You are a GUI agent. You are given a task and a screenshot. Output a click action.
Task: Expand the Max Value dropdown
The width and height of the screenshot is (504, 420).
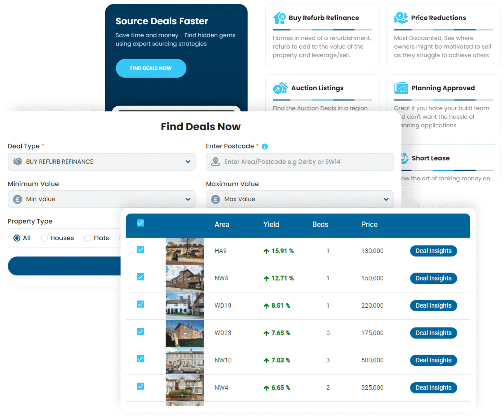[x=300, y=199]
